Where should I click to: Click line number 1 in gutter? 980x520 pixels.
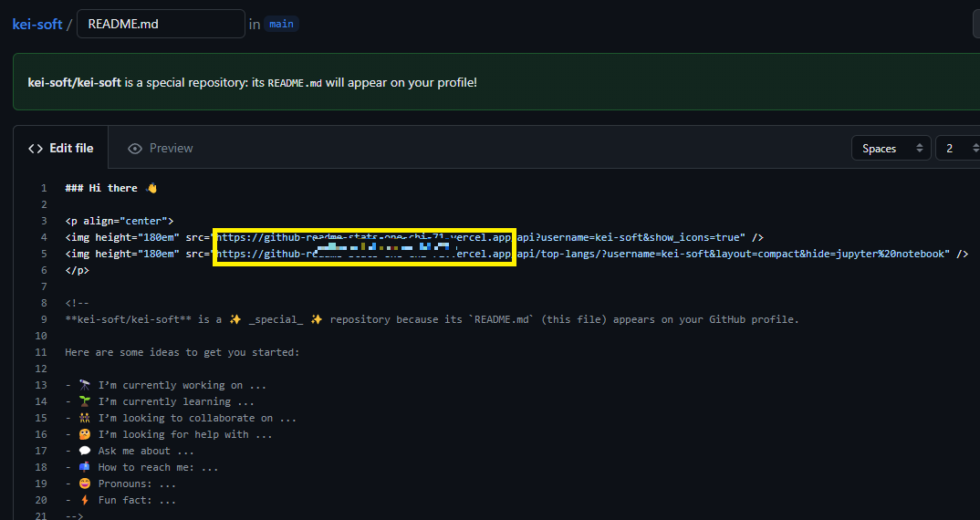44,188
